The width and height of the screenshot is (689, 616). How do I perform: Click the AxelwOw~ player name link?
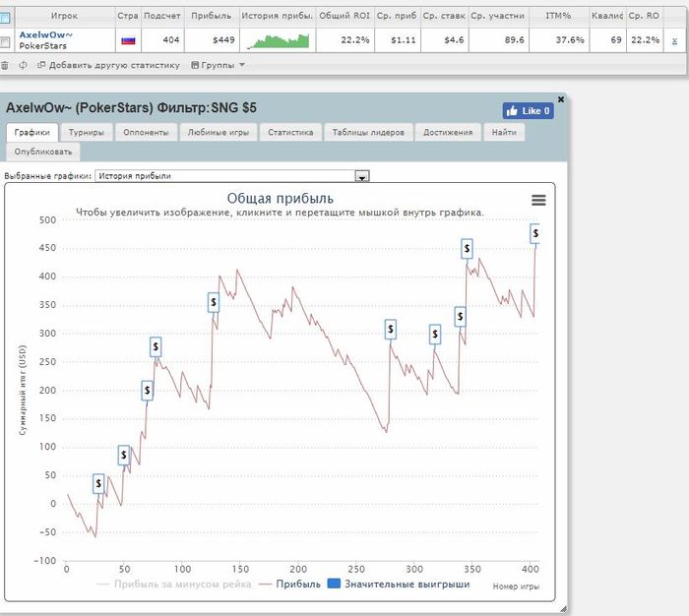coord(45,34)
